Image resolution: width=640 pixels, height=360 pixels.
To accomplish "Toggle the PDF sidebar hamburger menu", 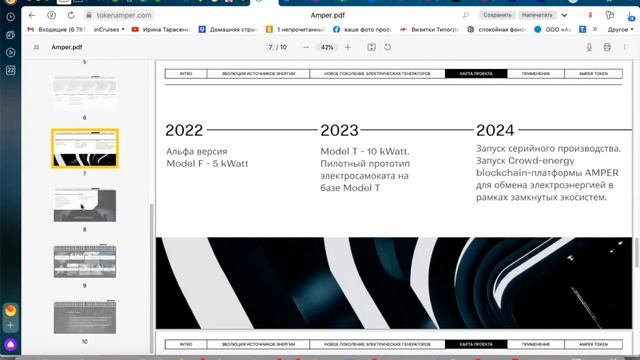I will [36, 47].
